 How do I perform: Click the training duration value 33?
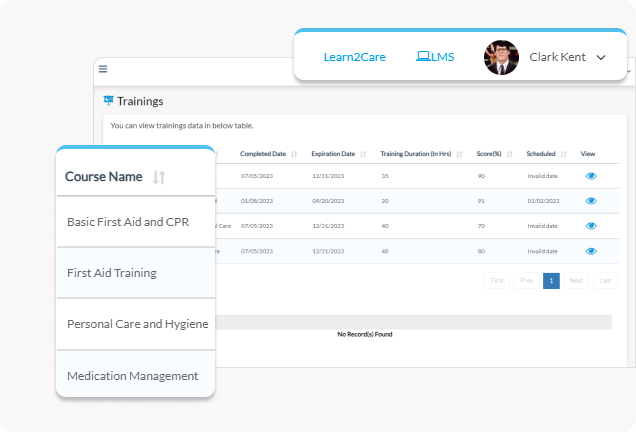385,176
